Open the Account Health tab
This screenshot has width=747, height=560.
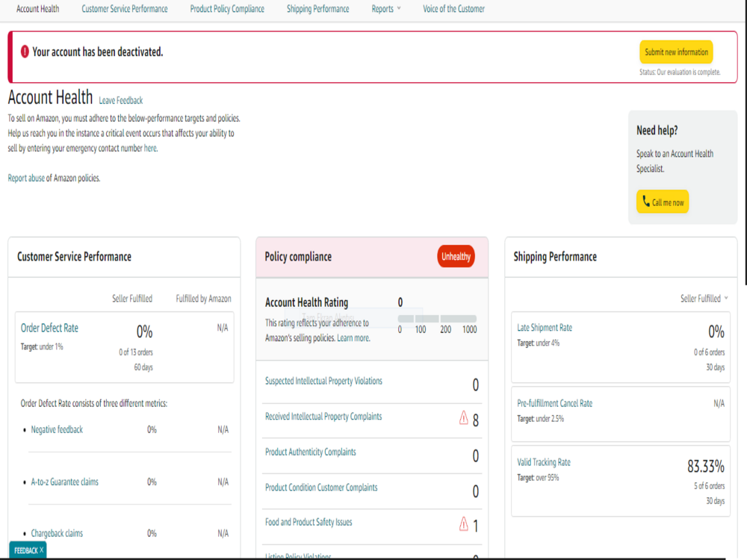click(x=37, y=8)
